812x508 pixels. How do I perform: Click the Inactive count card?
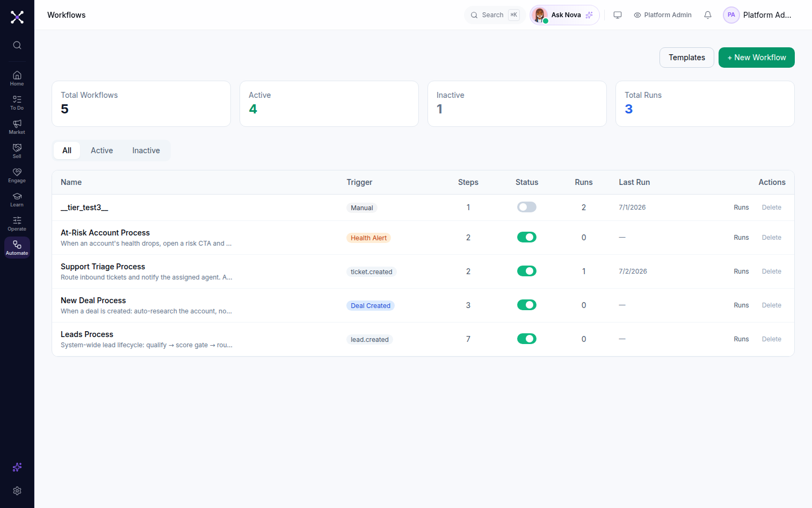517,104
